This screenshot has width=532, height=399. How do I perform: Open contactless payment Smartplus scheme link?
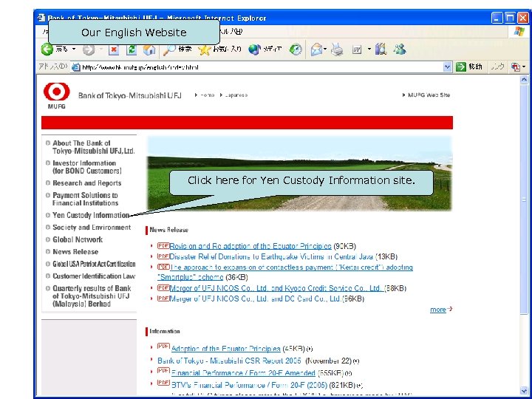point(285,272)
